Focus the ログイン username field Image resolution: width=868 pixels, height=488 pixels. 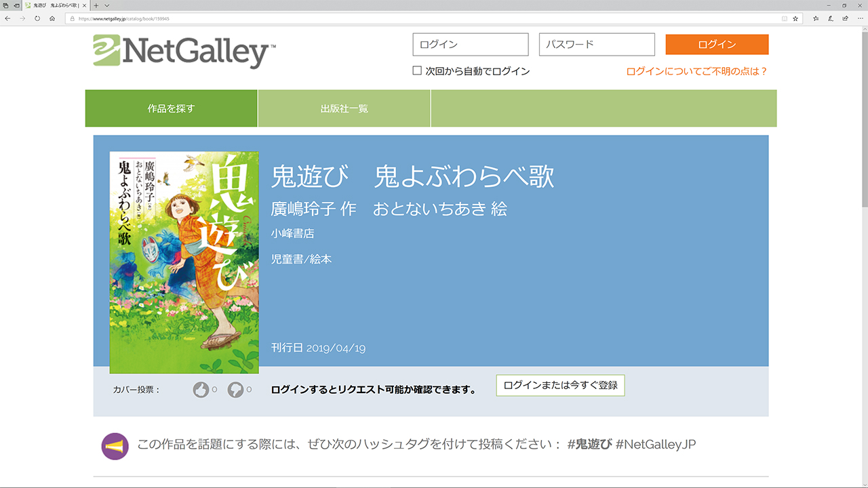pos(471,45)
